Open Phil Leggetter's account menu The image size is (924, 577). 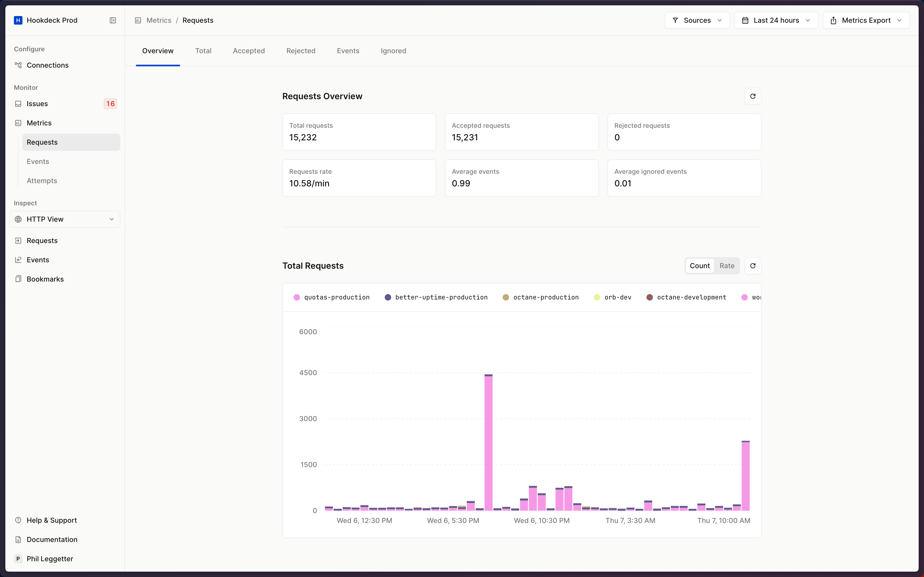50,559
